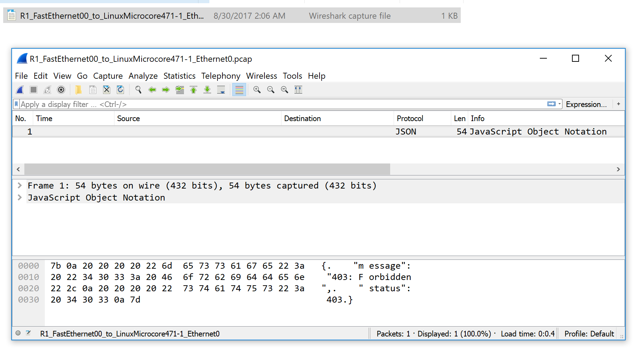Screen dimensions: 644x358
Task: Click the zoom out text icon
Action: 271,90
